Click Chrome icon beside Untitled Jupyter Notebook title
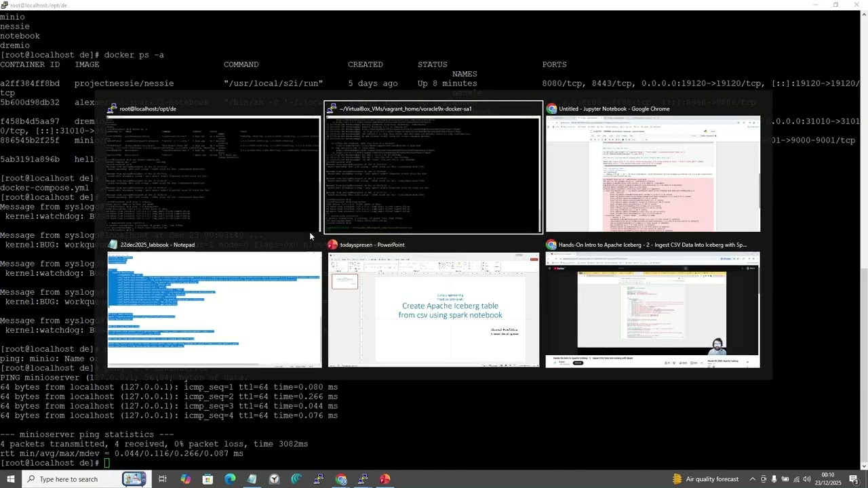868x488 pixels. coord(552,108)
